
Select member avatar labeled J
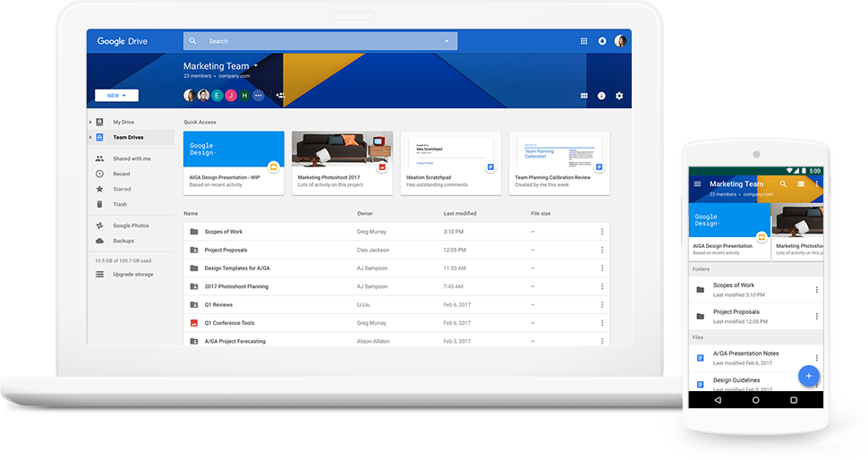(x=231, y=95)
